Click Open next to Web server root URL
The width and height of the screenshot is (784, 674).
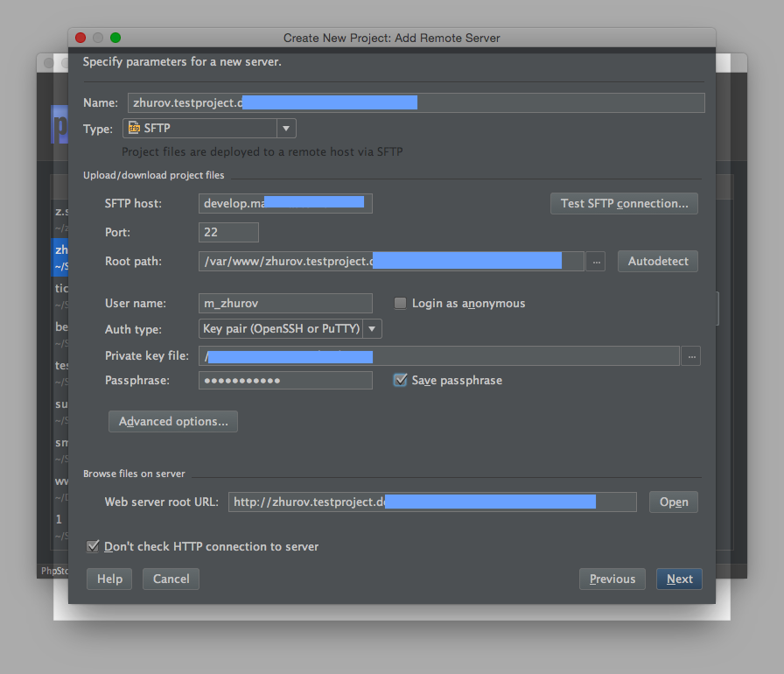click(673, 502)
